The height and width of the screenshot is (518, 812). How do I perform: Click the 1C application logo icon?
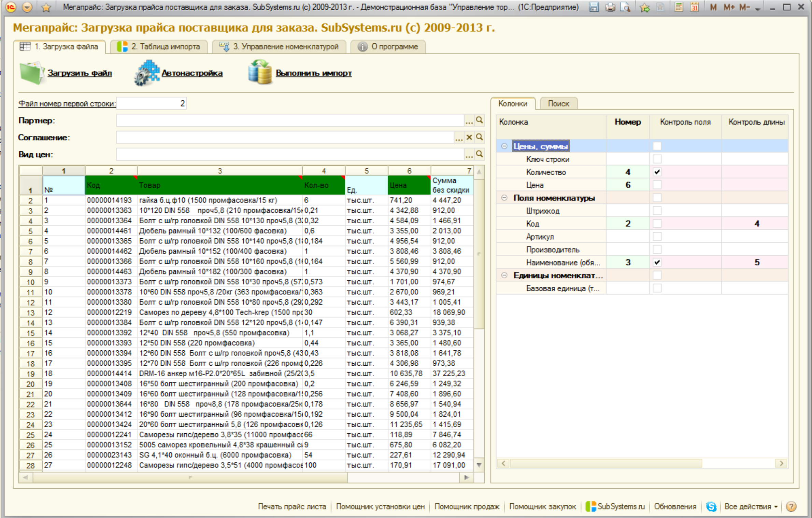[x=11, y=7]
